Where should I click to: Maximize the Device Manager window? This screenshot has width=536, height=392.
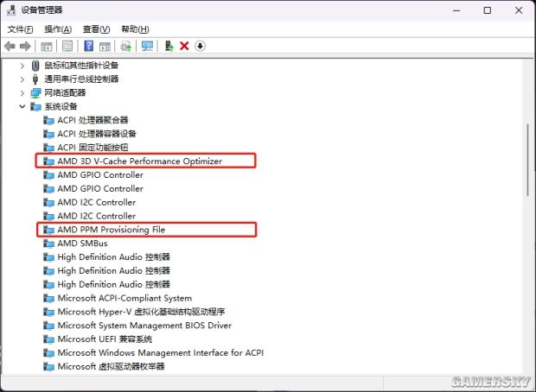click(x=487, y=10)
